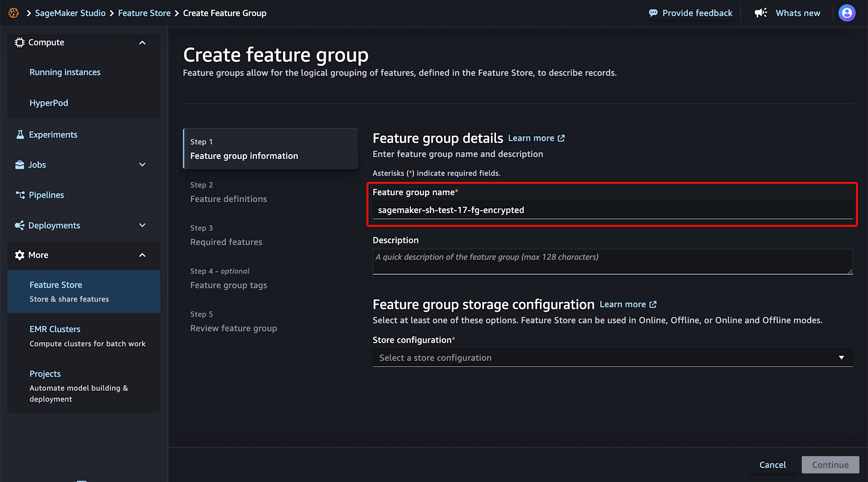Collapse the More section chevron
The image size is (868, 482).
coord(142,255)
